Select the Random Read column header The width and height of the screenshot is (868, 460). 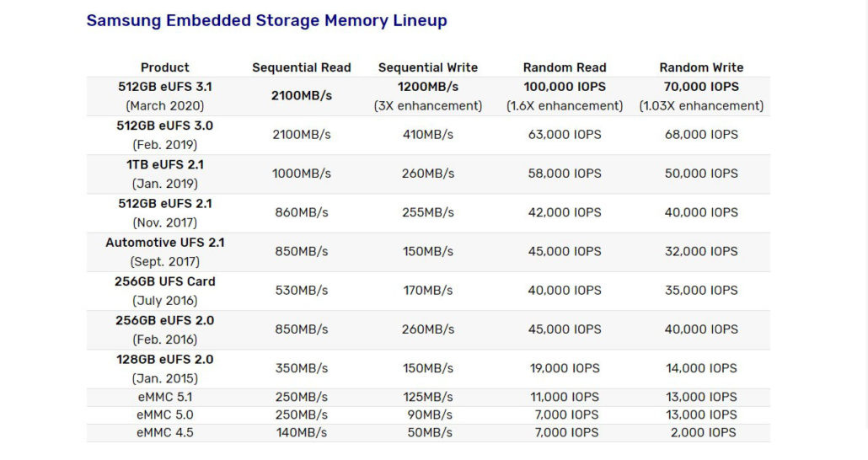tap(565, 67)
